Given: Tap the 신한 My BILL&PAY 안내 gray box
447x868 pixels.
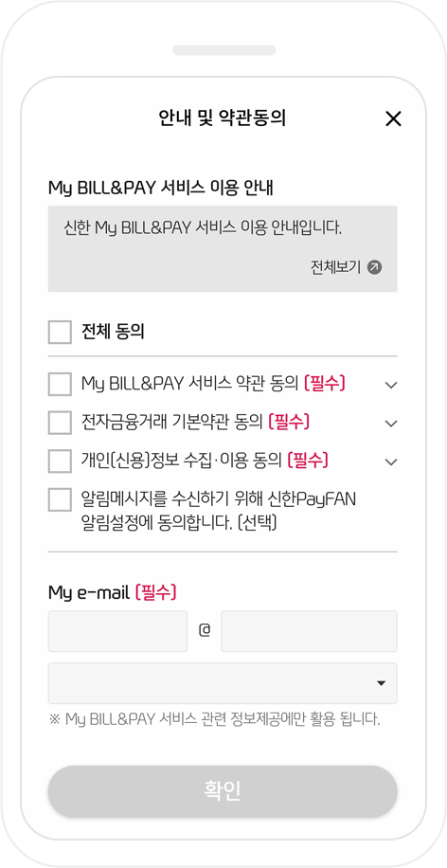Looking at the screenshot, I should [223, 248].
